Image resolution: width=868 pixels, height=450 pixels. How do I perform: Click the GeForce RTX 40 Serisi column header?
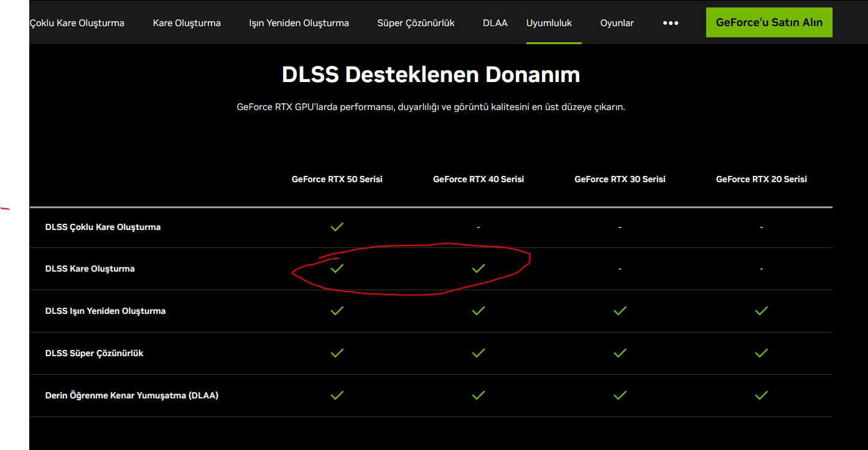click(x=478, y=179)
